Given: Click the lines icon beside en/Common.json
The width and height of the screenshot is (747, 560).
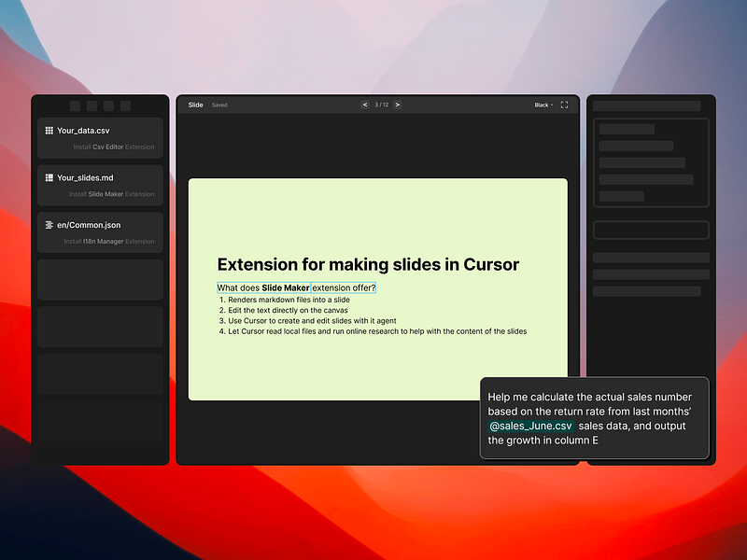Looking at the screenshot, I should tap(49, 225).
